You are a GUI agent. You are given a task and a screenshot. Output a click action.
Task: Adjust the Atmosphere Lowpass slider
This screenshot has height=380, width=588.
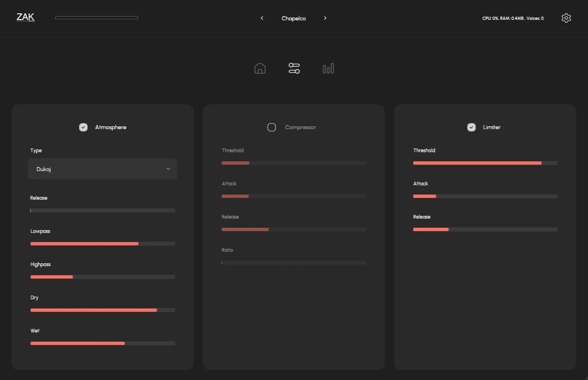[102, 243]
